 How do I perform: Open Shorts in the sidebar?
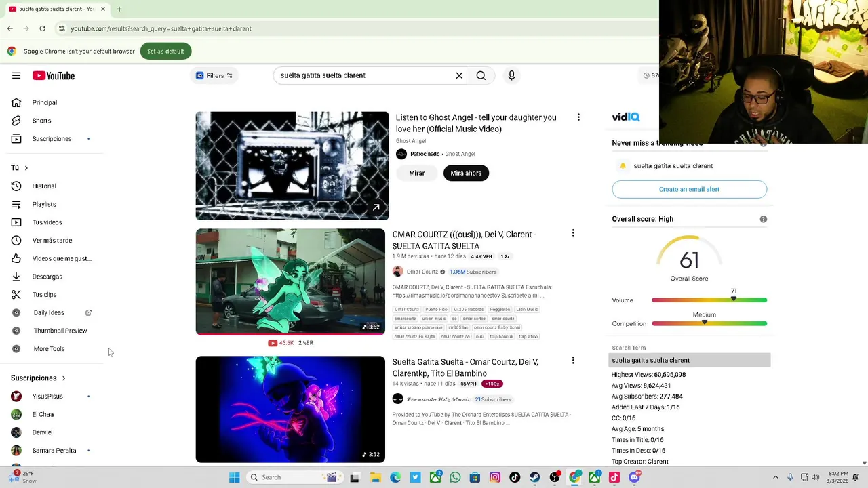click(41, 121)
